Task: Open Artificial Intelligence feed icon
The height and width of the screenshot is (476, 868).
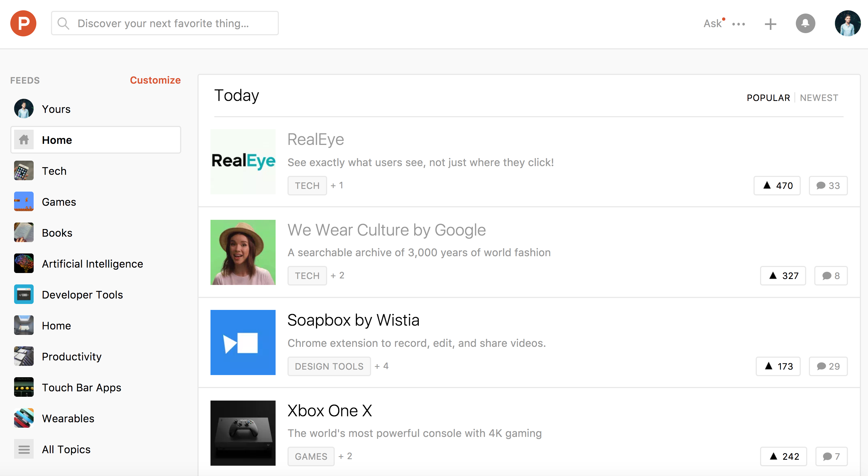Action: [x=24, y=263]
